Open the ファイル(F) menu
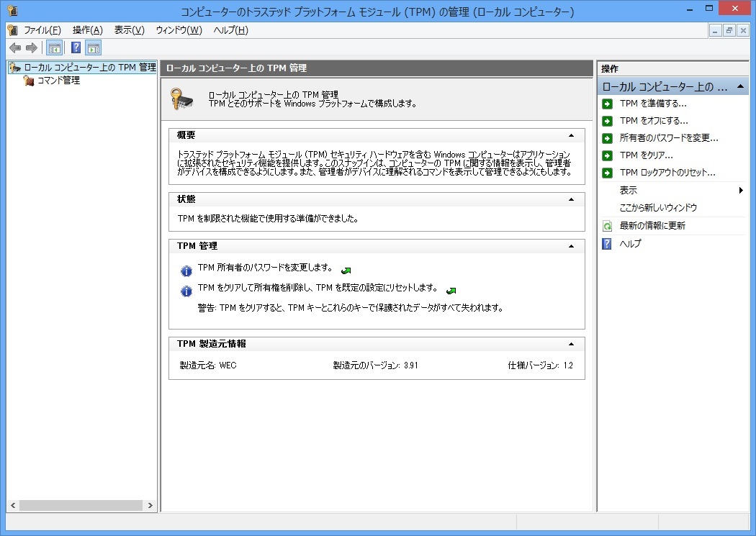756x536 pixels. [42, 30]
